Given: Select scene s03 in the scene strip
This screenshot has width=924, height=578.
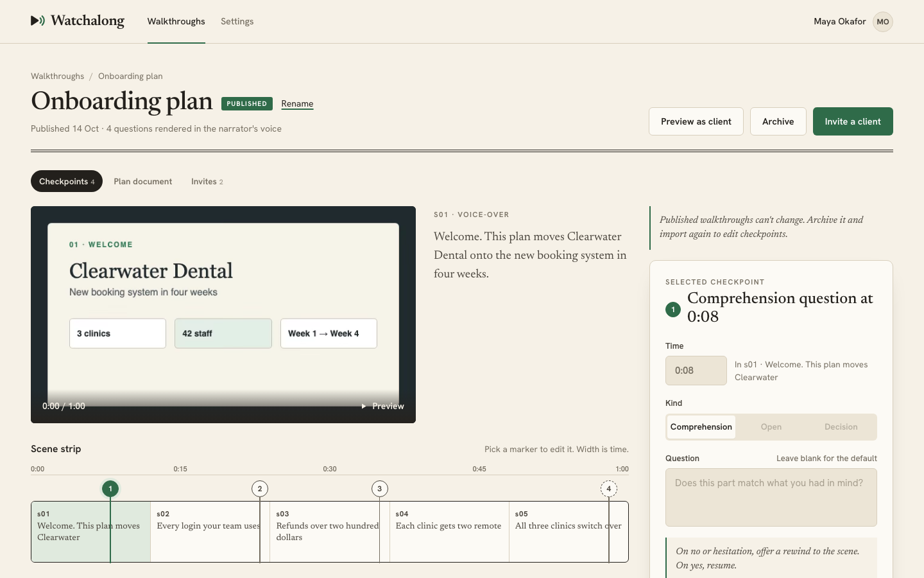Looking at the screenshot, I should click(330, 532).
